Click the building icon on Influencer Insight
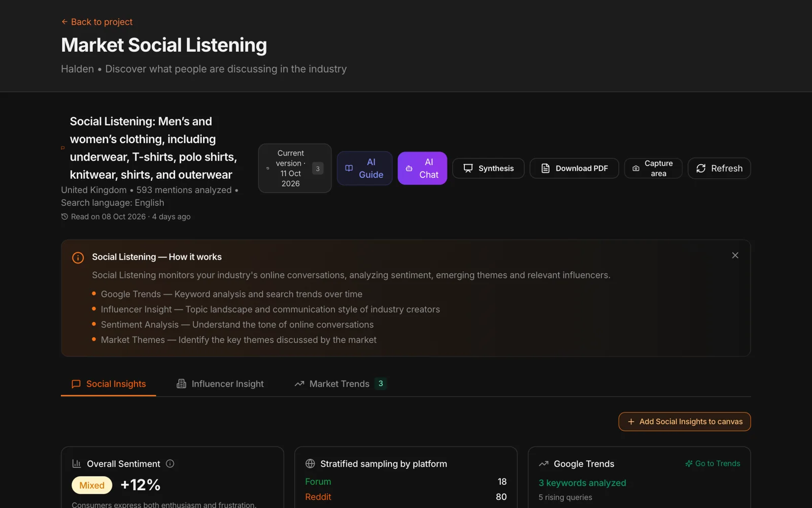812x508 pixels. 181,384
